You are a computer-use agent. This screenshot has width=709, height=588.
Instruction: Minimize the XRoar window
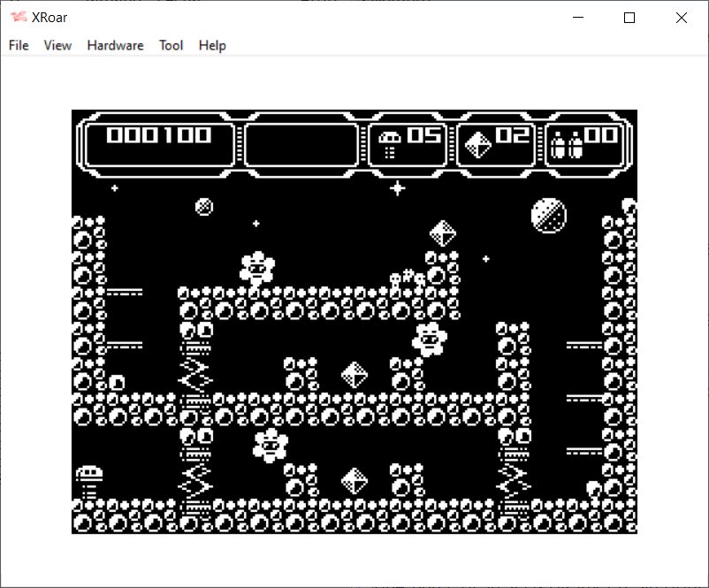(x=578, y=18)
